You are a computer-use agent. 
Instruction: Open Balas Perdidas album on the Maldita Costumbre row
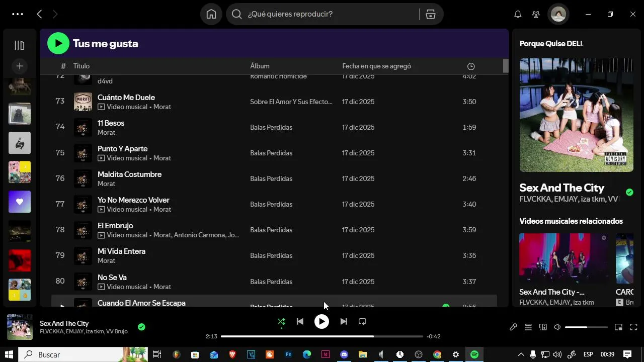271,178
